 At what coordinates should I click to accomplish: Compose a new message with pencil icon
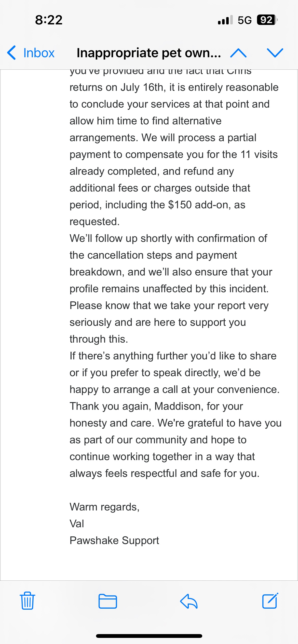270,601
